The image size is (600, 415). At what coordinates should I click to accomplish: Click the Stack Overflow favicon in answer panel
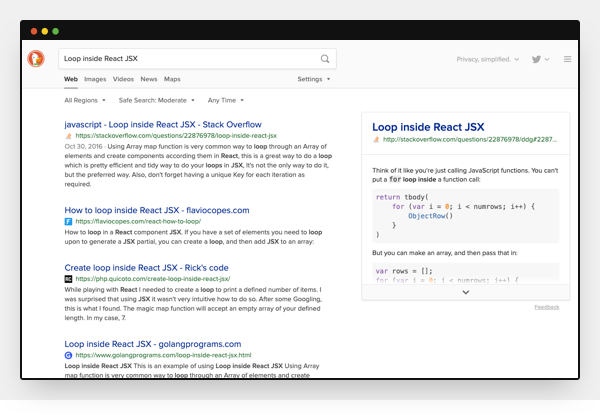tap(376, 140)
